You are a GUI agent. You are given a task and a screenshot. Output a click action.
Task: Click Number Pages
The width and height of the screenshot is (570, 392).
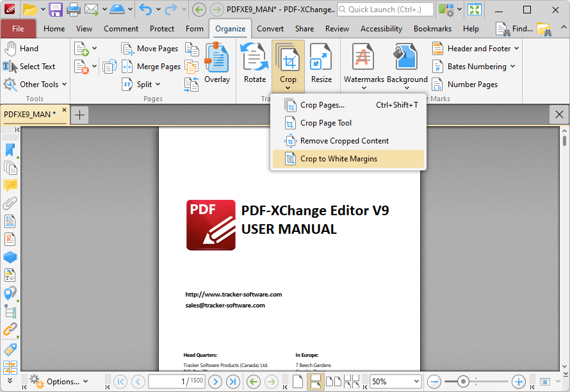(x=465, y=85)
